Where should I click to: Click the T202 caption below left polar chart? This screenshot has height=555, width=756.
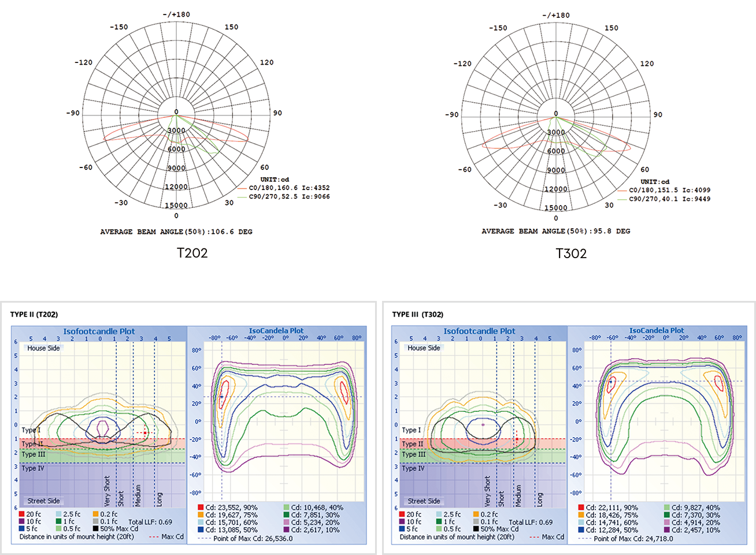(x=192, y=252)
